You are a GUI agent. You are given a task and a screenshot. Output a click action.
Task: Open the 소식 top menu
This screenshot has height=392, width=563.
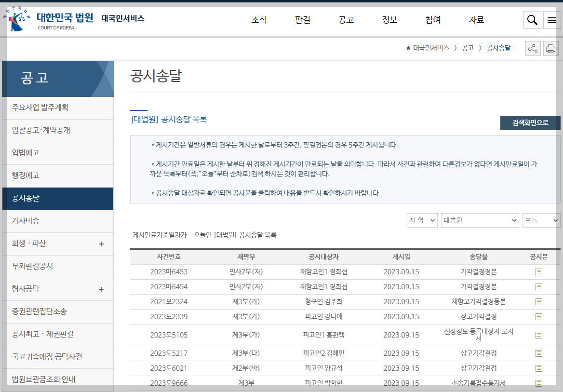click(259, 20)
